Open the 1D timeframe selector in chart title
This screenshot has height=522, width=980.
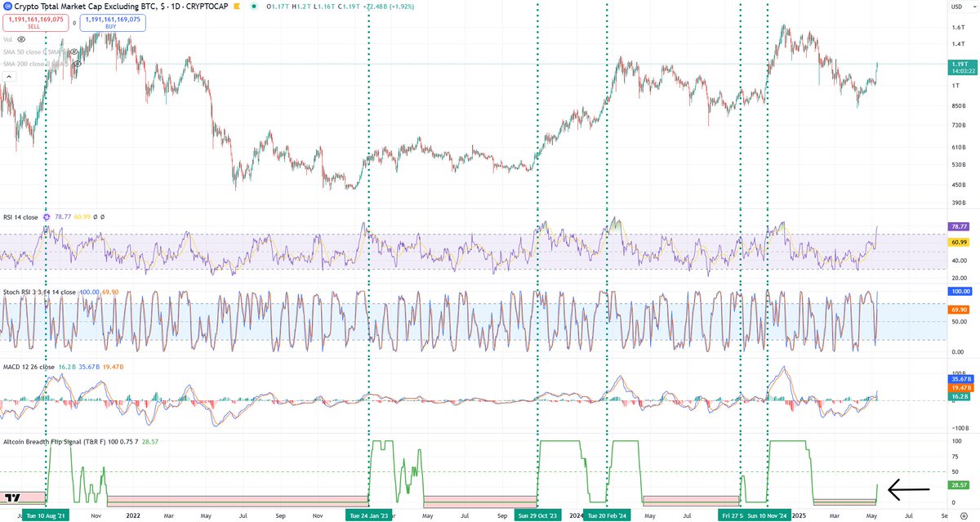175,7
